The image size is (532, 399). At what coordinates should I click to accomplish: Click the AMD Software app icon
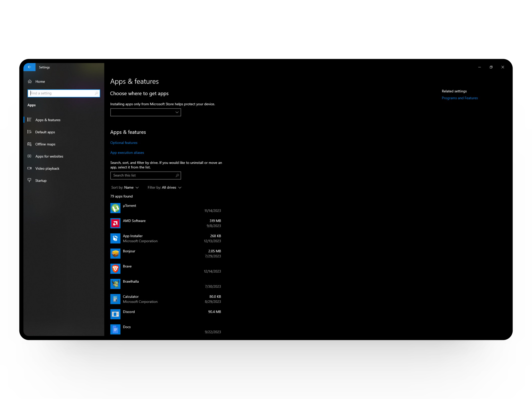[115, 223]
